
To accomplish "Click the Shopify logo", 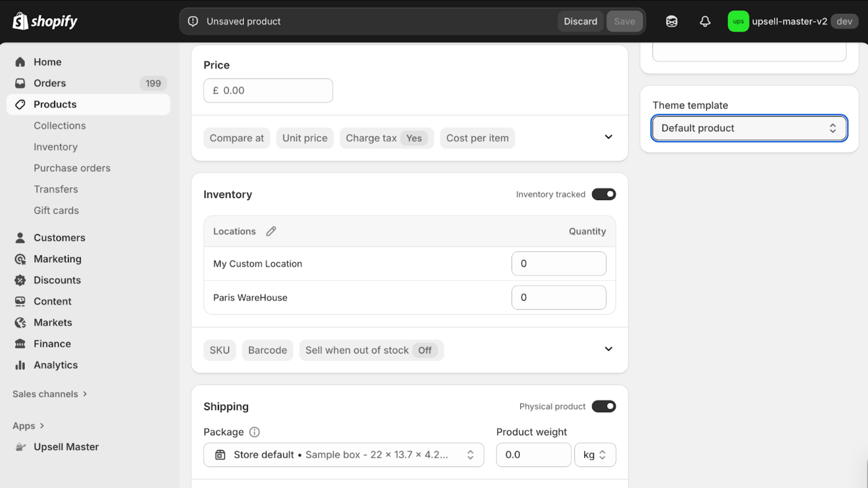I will [45, 21].
